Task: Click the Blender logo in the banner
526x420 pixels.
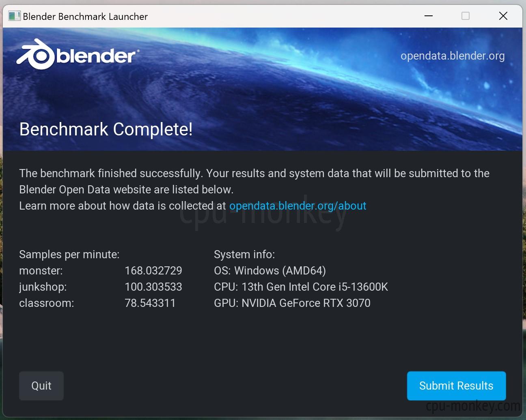Action: (x=78, y=54)
